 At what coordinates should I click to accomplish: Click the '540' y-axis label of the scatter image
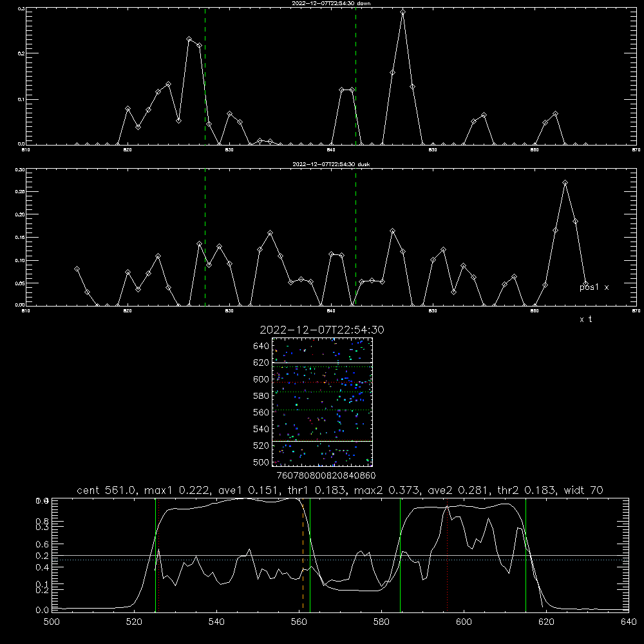pyautogui.click(x=261, y=429)
